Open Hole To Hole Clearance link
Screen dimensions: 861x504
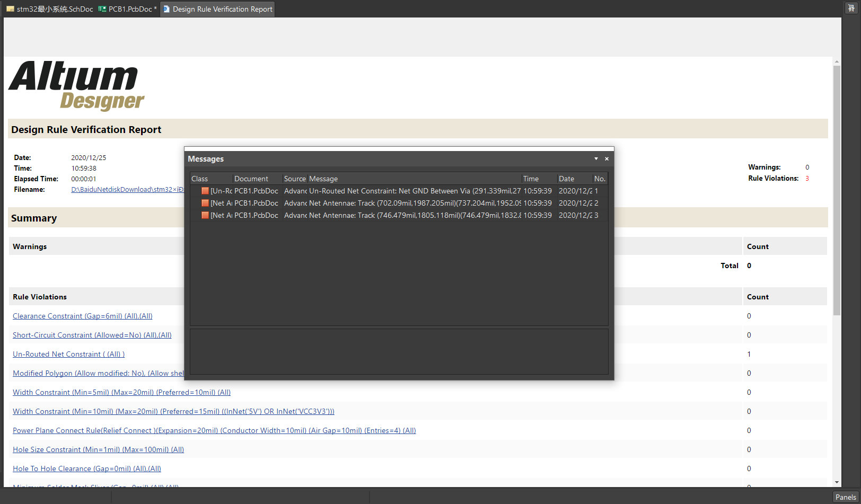87,468
